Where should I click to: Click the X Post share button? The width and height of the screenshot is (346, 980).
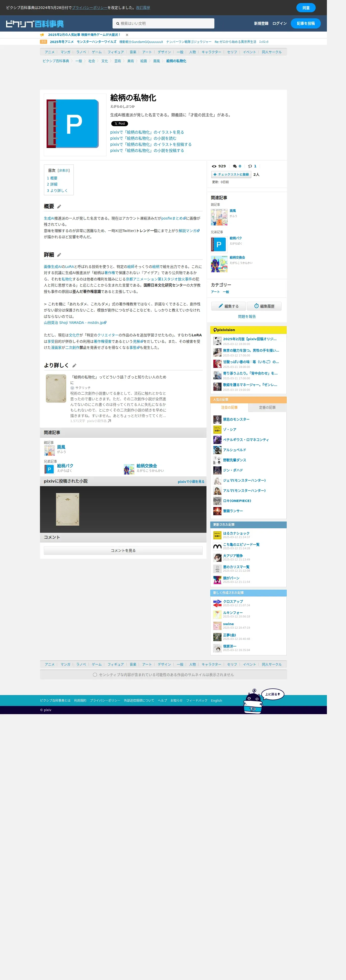pos(119,124)
